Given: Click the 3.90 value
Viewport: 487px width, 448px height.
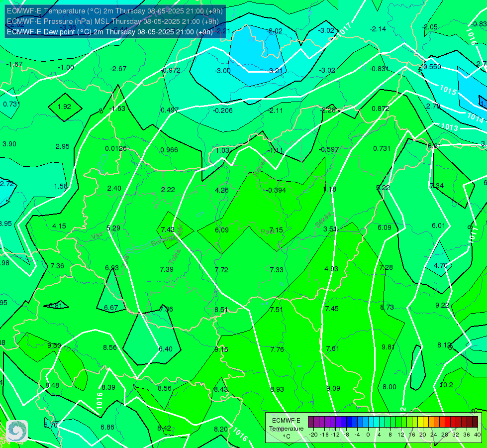Looking at the screenshot, I should coord(9,144).
